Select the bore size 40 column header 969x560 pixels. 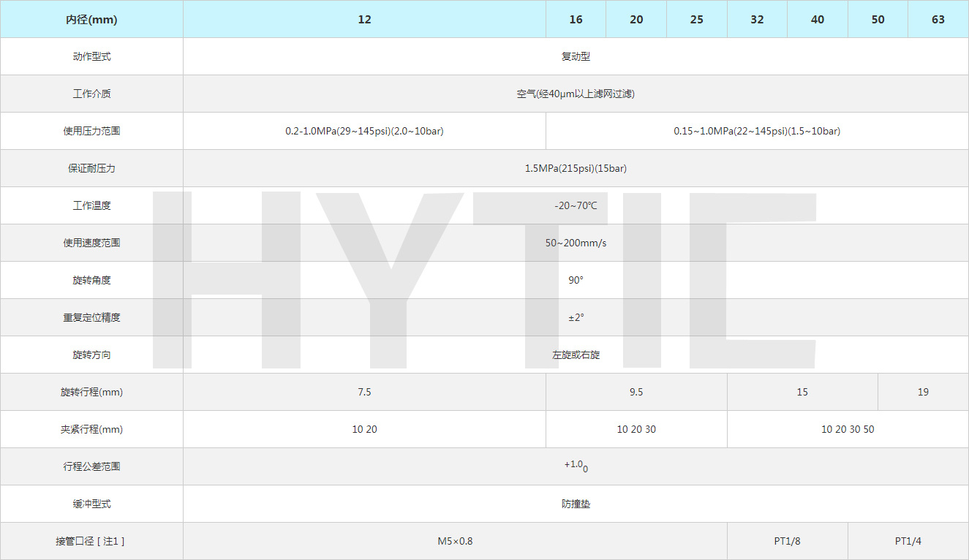click(x=818, y=20)
